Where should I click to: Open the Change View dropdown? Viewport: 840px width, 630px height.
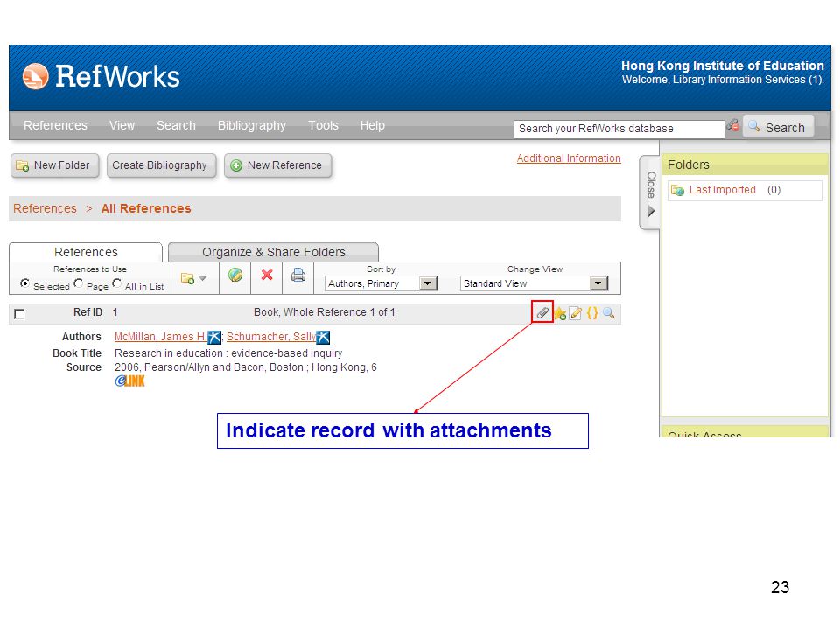534,283
